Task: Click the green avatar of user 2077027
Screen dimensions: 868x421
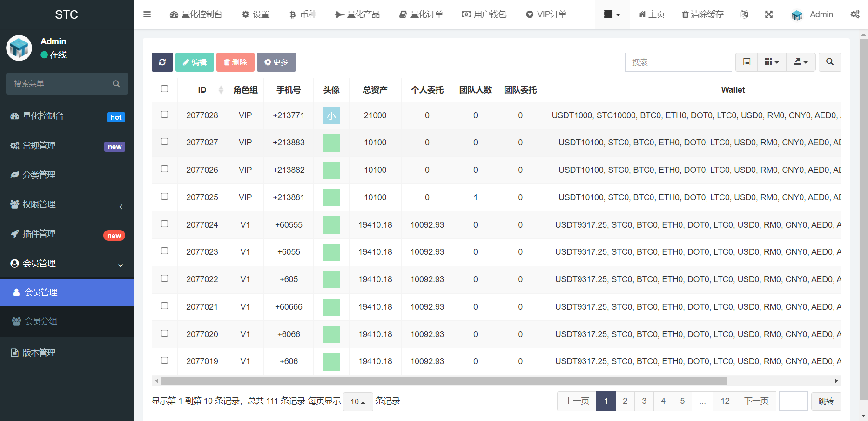Action: (x=331, y=143)
